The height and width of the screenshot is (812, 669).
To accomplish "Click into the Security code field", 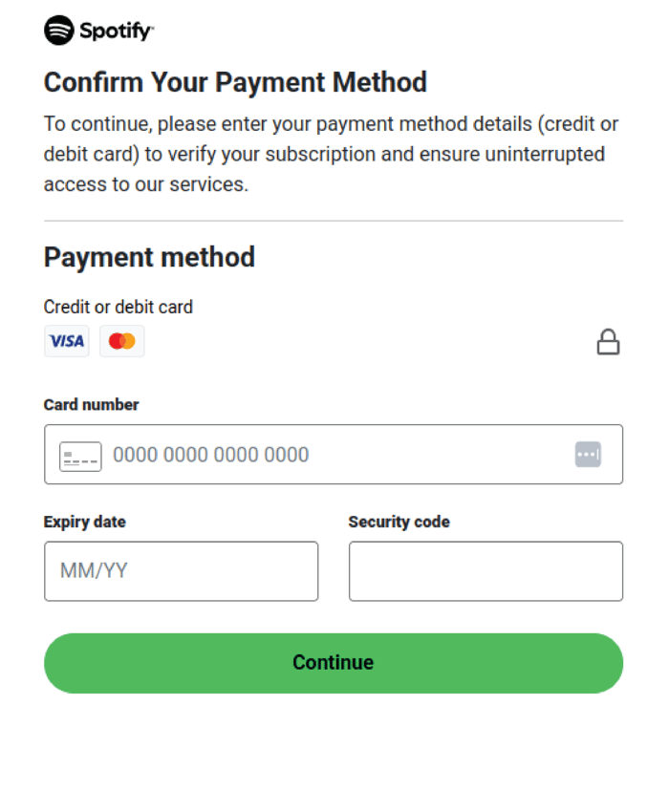I will pos(486,571).
